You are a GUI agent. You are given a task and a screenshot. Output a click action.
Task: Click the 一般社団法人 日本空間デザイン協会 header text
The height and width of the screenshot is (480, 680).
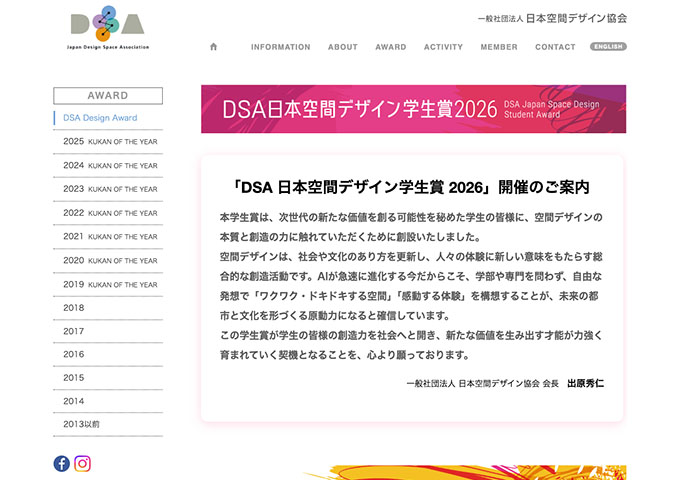coord(552,19)
